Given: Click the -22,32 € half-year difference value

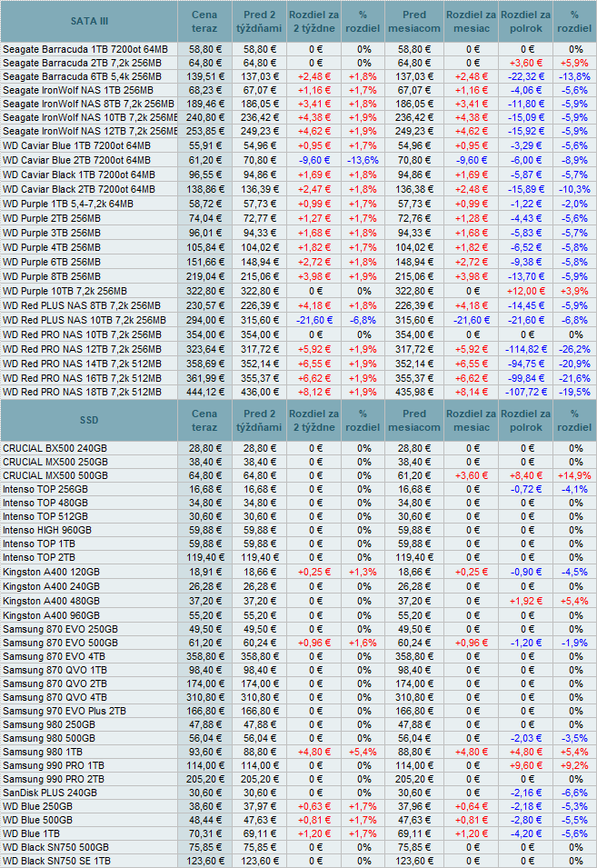Looking at the screenshot, I should click(x=525, y=76).
